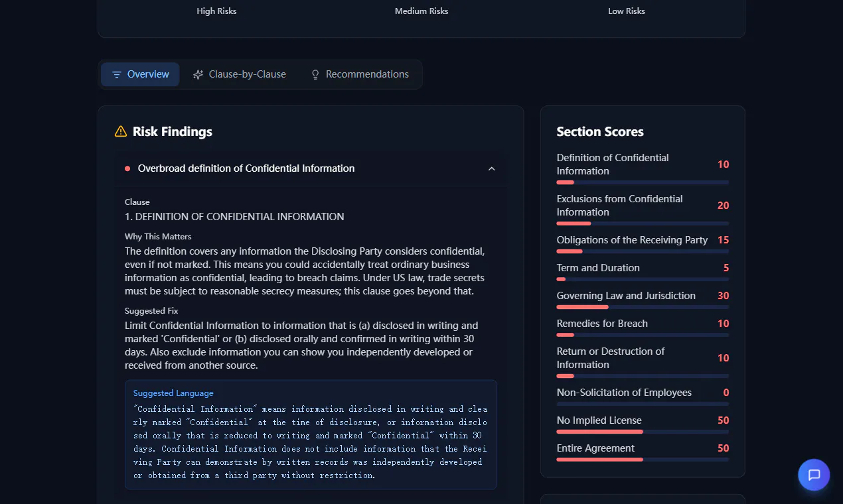Go to the Recommendations tab

[x=360, y=74]
